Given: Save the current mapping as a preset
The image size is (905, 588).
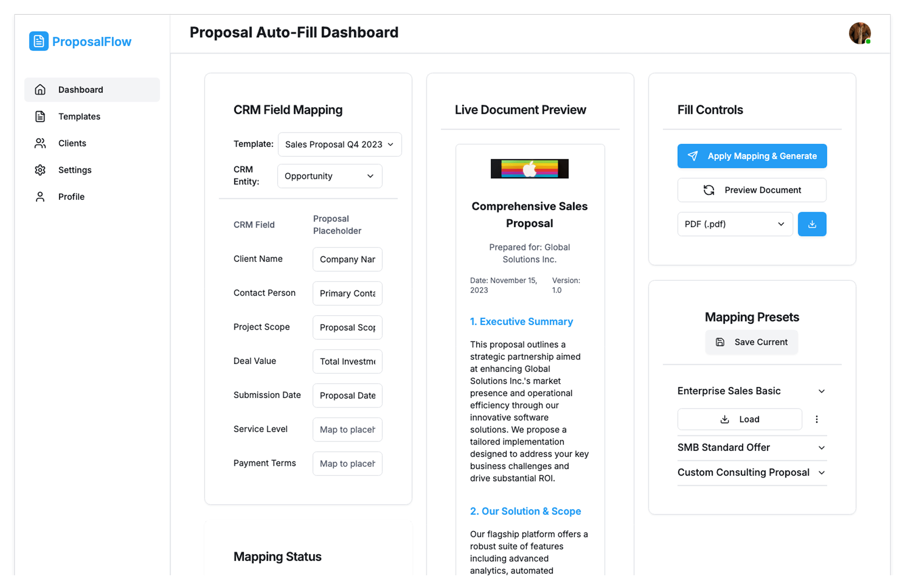Looking at the screenshot, I should [x=751, y=343].
